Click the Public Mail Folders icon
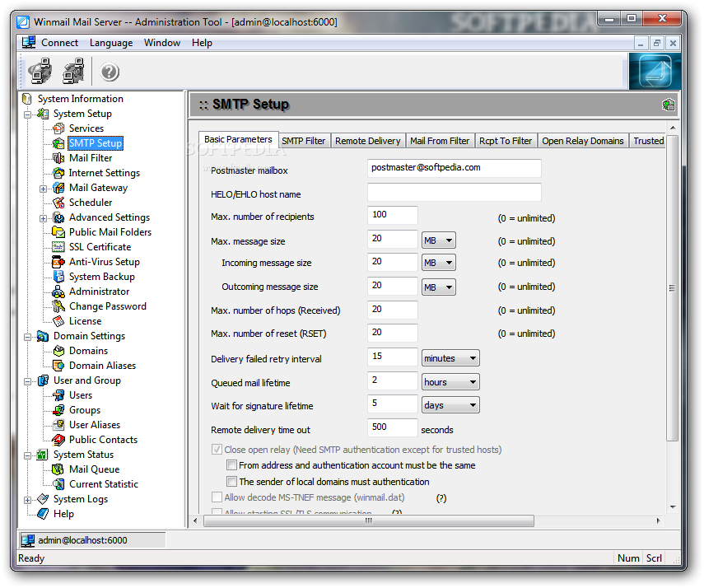The width and height of the screenshot is (704, 588). click(58, 232)
